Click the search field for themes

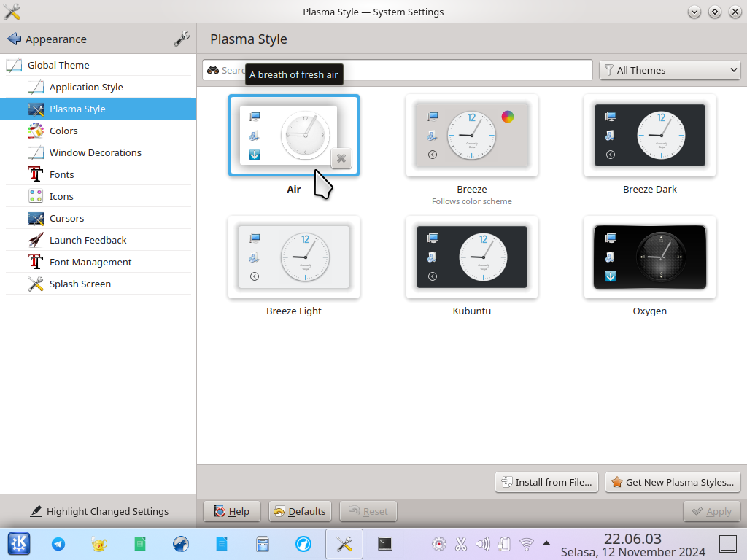click(x=398, y=71)
